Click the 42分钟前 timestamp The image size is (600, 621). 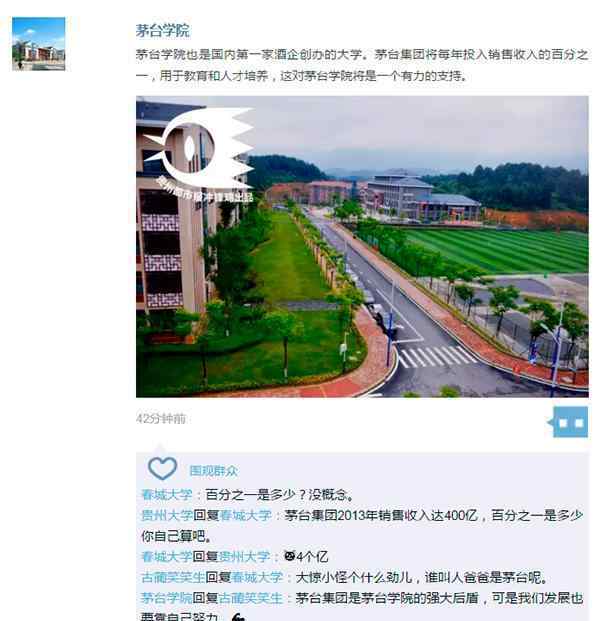(x=161, y=419)
